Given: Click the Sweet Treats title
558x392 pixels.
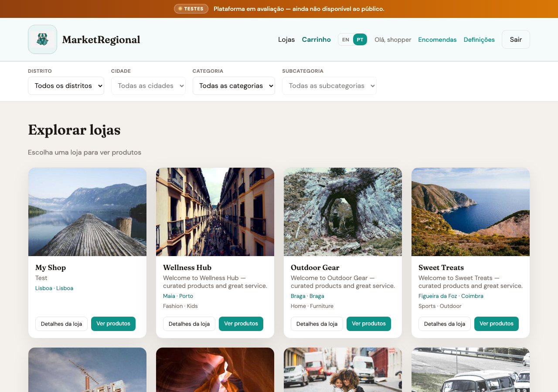Looking at the screenshot, I should click(x=441, y=267).
